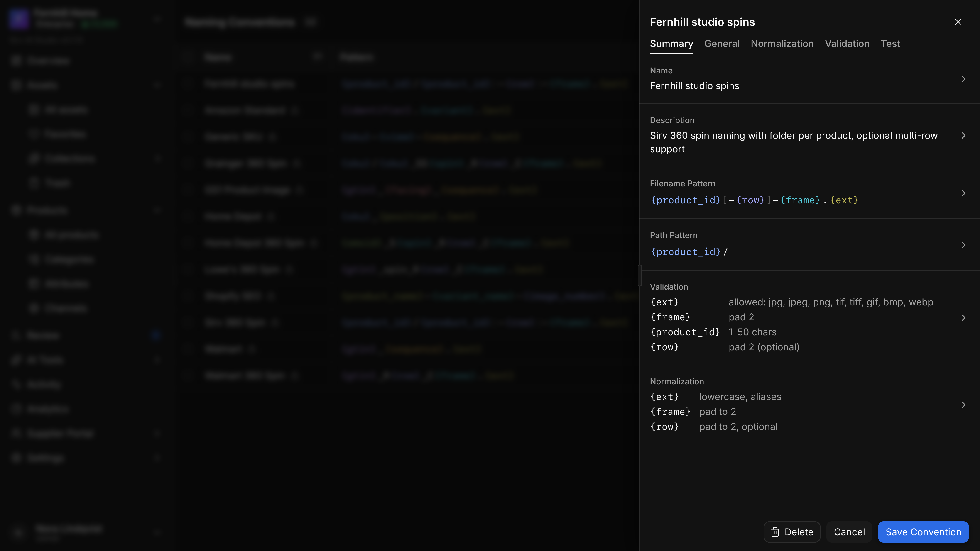Screen dimensions: 980x551
Task: Expand the Validation section chevron
Action: (x=963, y=317)
